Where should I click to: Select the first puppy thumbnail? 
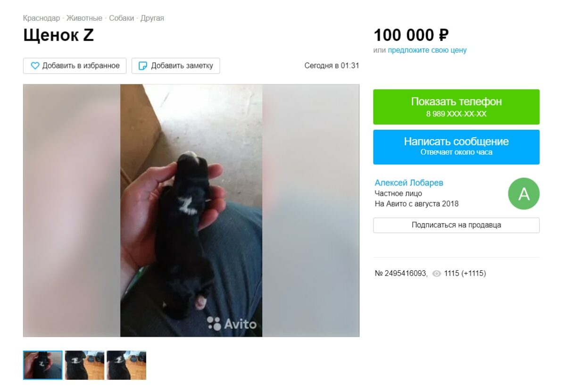click(x=43, y=365)
